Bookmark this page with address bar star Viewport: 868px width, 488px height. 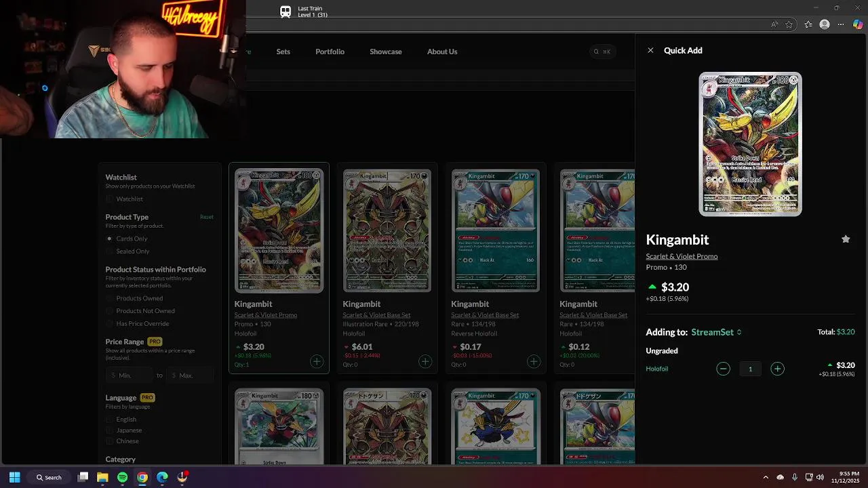789,24
